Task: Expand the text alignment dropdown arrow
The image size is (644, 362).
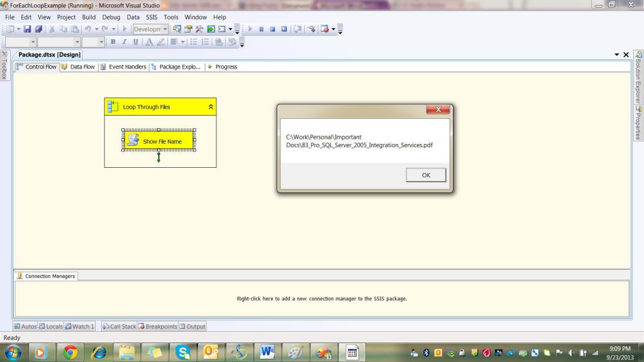Action: pyautogui.click(x=183, y=42)
